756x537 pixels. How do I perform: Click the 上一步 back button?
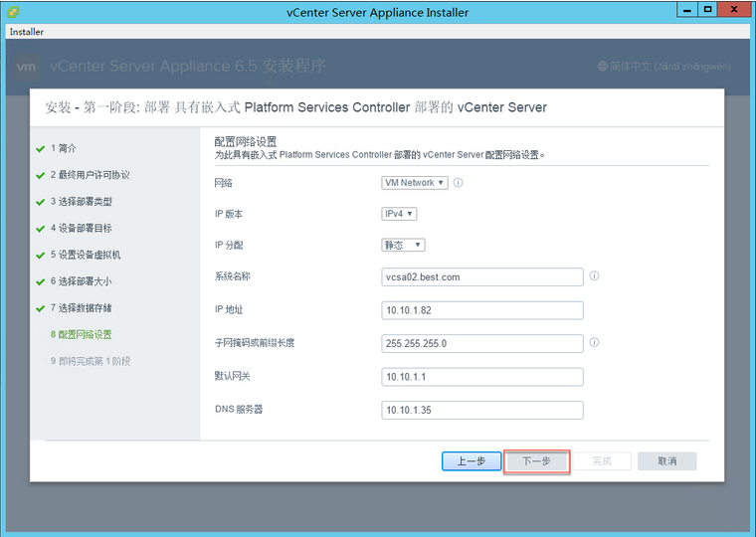tap(472, 461)
